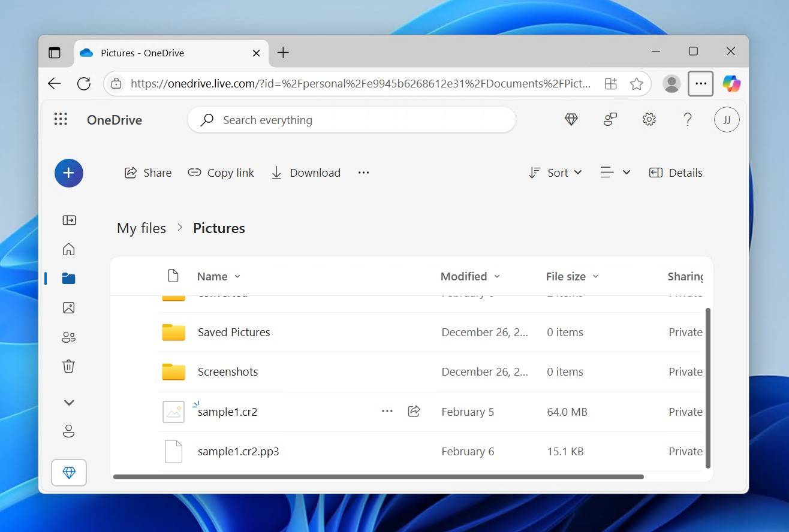Open the More options ellipsis in the toolbar
The width and height of the screenshot is (789, 532).
tap(363, 173)
